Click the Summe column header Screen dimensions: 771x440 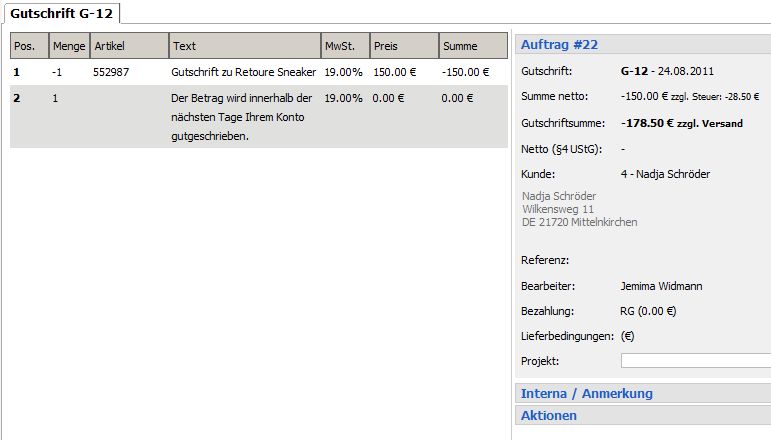473,46
